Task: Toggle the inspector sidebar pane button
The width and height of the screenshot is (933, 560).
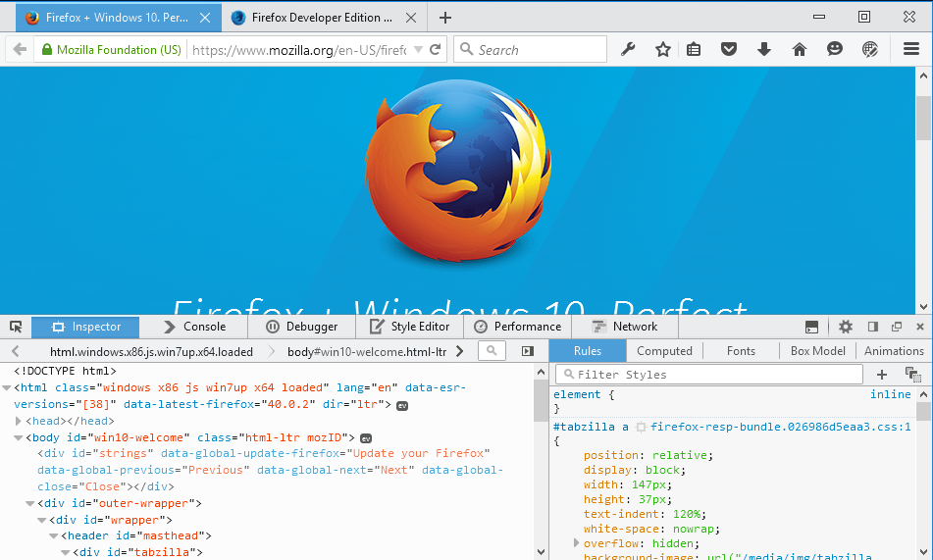Action: pyautogui.click(x=528, y=351)
